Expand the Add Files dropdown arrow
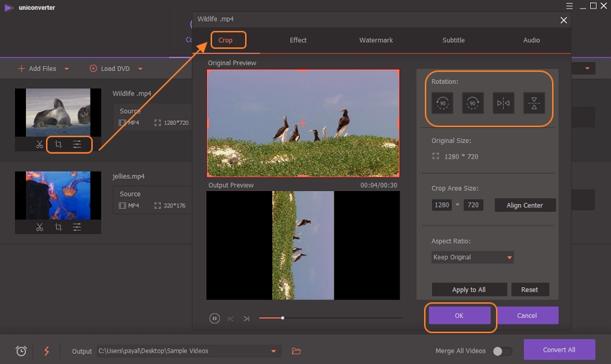This screenshot has height=364, width=611. tap(67, 69)
